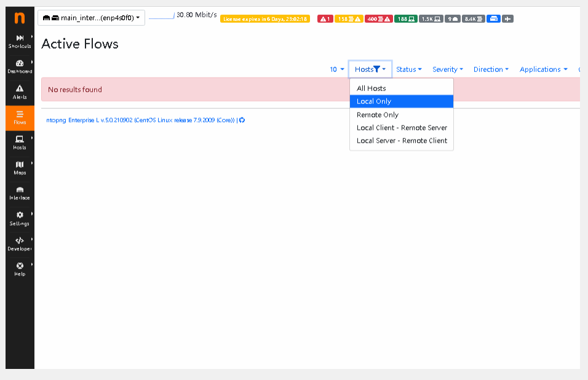The width and height of the screenshot is (588, 380).
Task: Open the Hosts sidebar section
Action: [20, 143]
